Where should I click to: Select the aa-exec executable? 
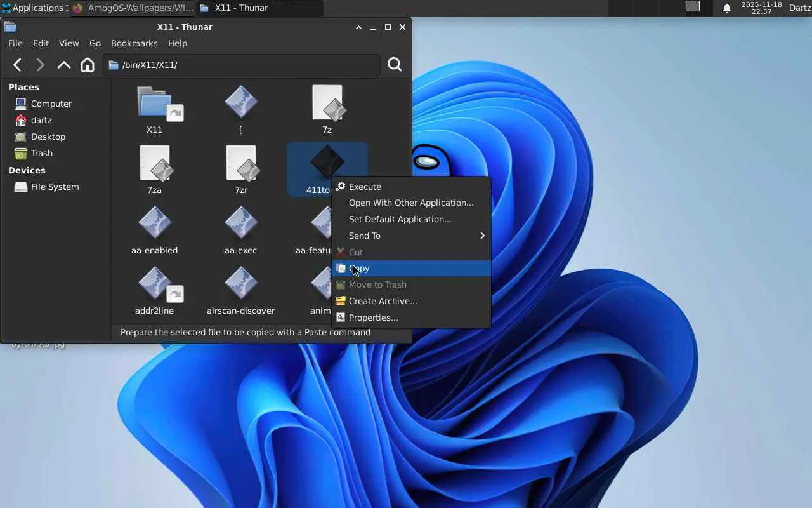pyautogui.click(x=240, y=231)
